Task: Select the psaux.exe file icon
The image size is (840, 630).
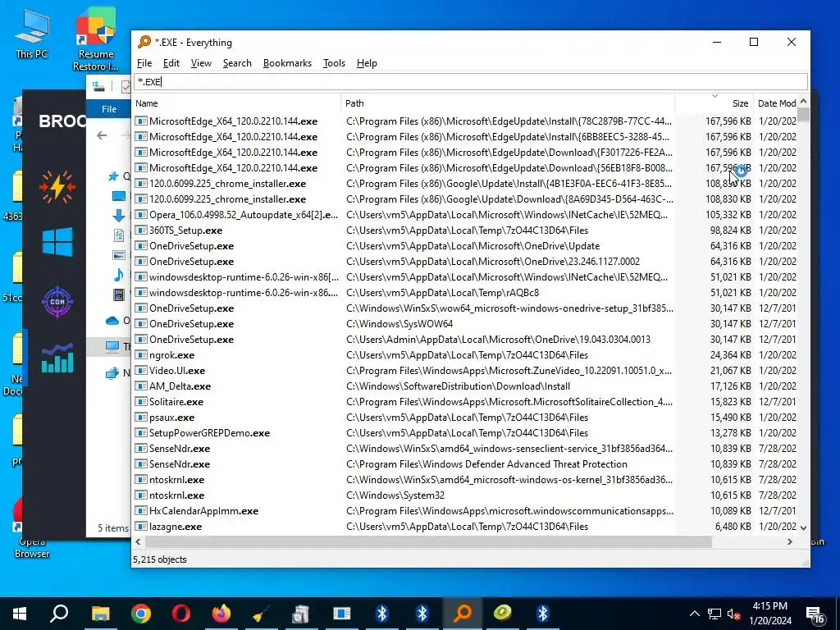Action: coord(141,417)
